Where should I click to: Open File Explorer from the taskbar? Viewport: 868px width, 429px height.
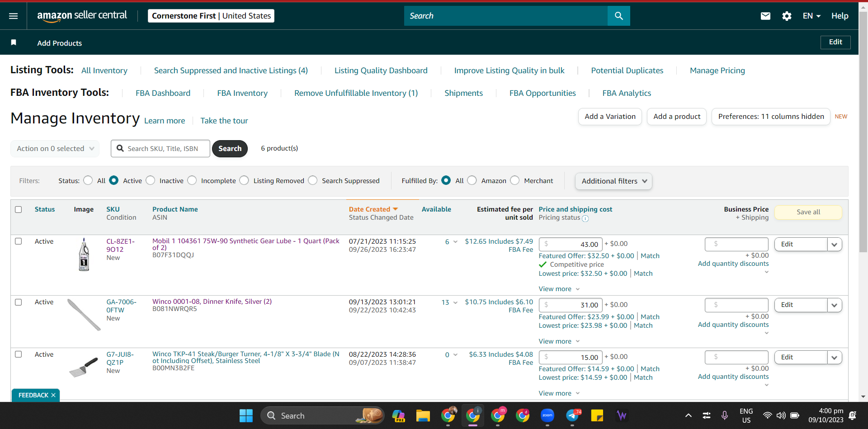coord(423,415)
